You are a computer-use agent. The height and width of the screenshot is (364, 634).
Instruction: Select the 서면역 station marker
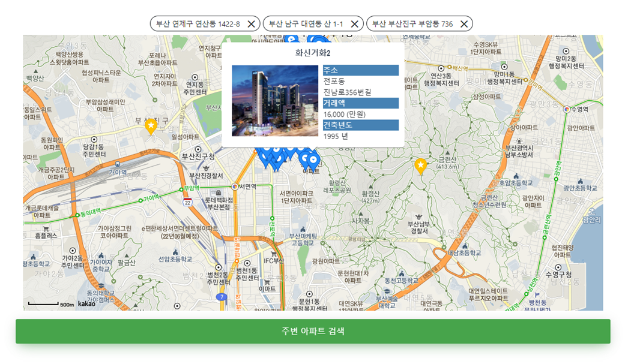[235, 186]
